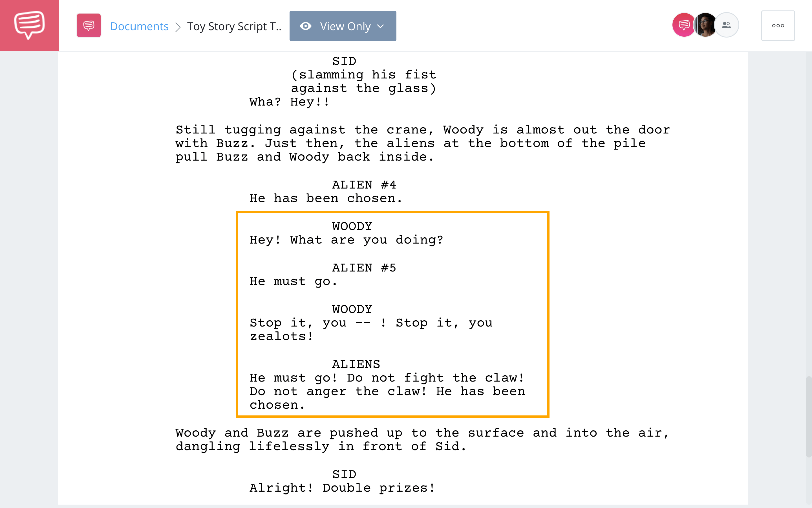Image resolution: width=812 pixels, height=508 pixels.
Task: Click 'Hey! What are you doing?' line
Action: pyautogui.click(x=346, y=240)
